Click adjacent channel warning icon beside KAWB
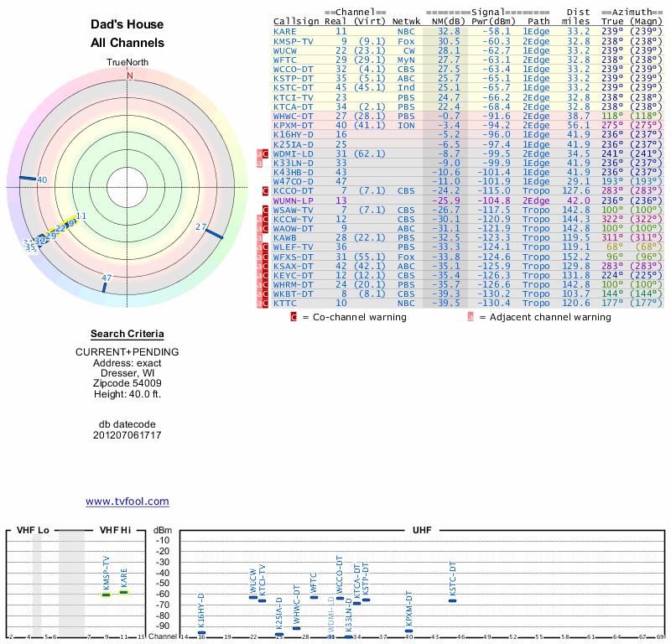The image size is (671, 644). pos(260,237)
